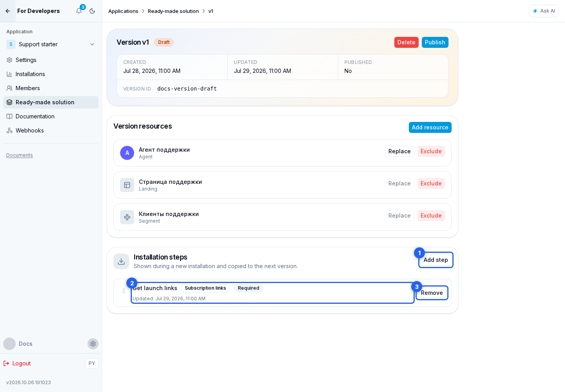The height and width of the screenshot is (392, 565).
Task: Remove the Get launch links step
Action: click(x=432, y=293)
